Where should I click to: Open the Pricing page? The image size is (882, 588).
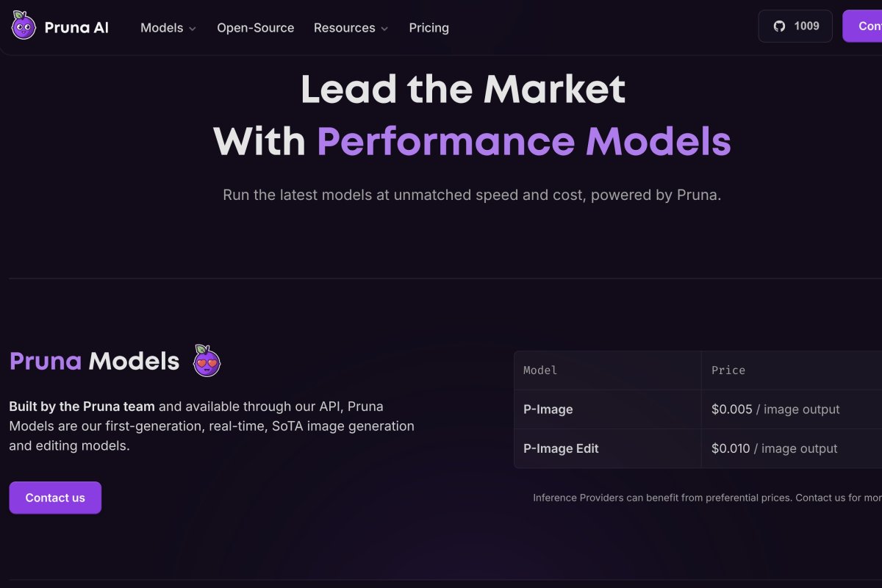429,28
